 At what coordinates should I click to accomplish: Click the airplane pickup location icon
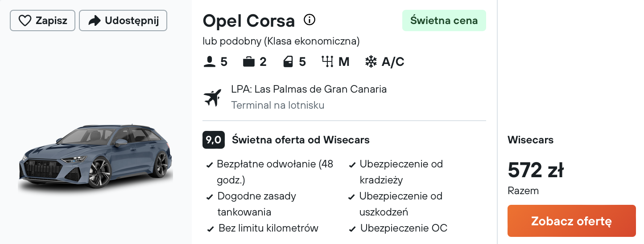tap(213, 98)
